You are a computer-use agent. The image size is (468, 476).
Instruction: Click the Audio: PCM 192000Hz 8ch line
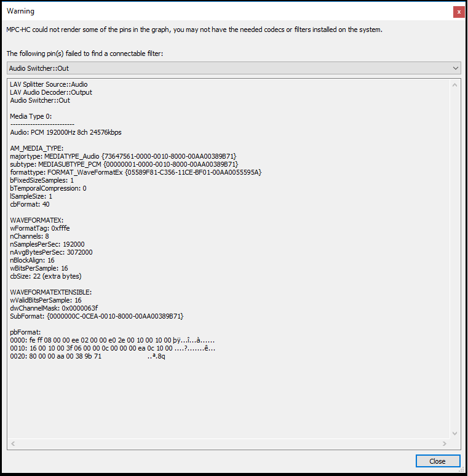66,132
